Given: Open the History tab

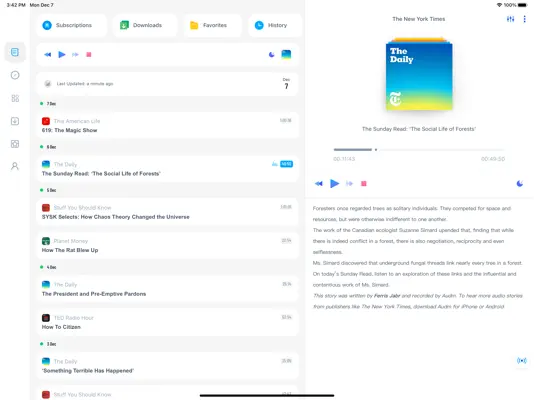Looking at the screenshot, I should coord(275,25).
